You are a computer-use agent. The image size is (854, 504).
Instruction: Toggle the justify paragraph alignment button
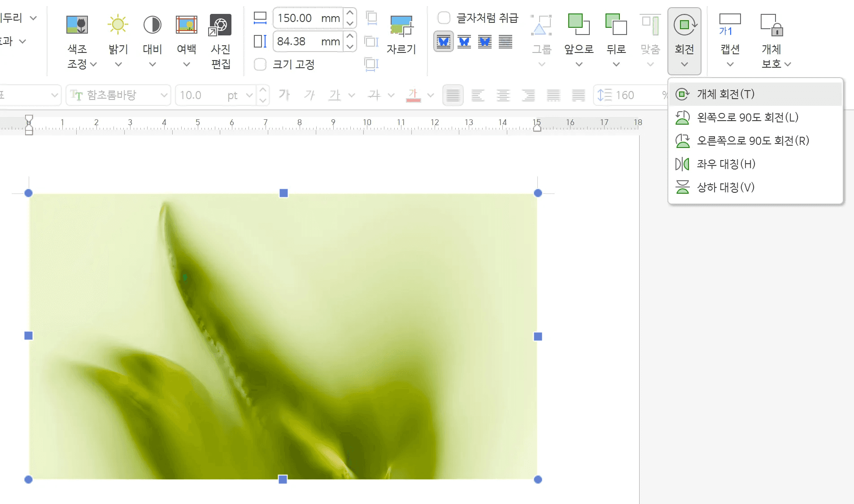point(453,95)
